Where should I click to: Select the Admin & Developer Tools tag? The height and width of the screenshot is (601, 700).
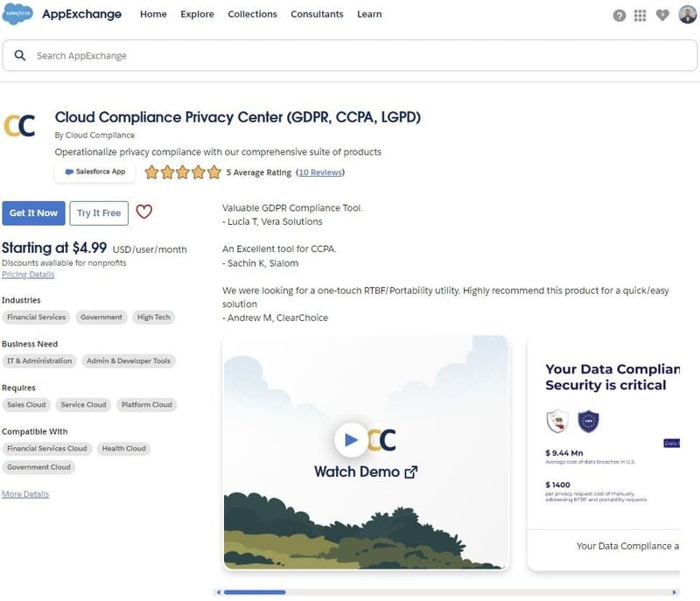pyautogui.click(x=129, y=361)
